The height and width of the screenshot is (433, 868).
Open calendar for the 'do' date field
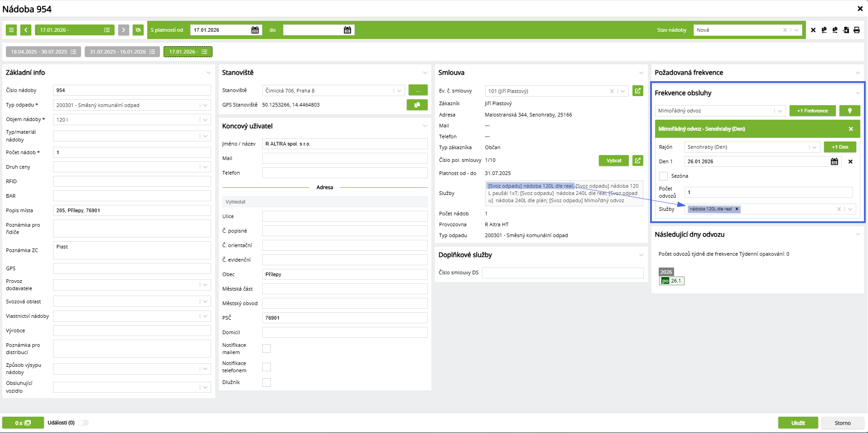click(x=347, y=30)
